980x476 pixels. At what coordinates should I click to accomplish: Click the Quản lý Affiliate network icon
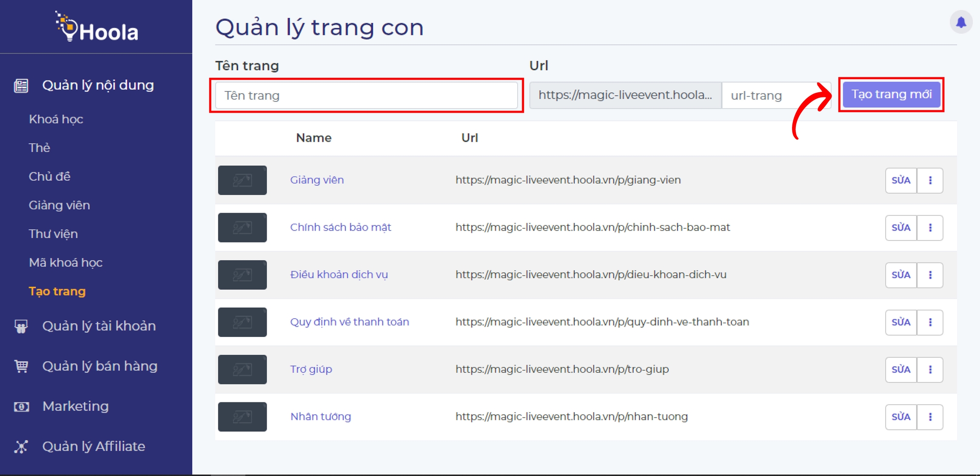click(21, 447)
